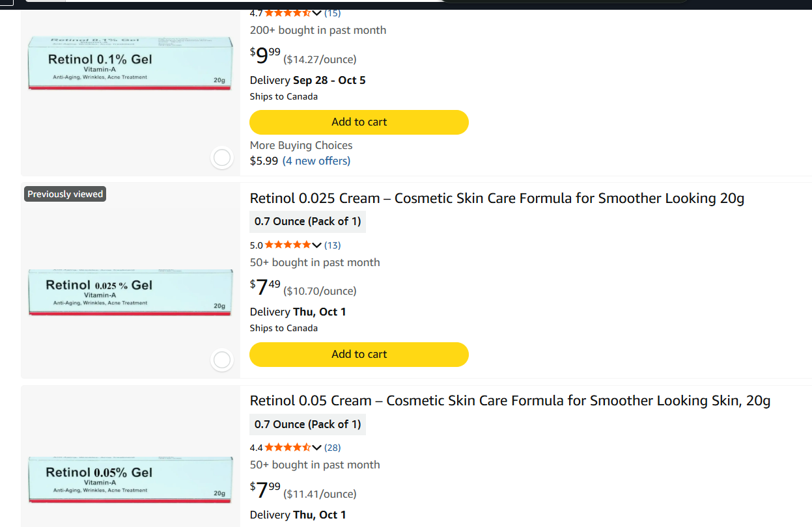
Task: Open the Retinol 0.05% Gel product image
Action: (130, 480)
